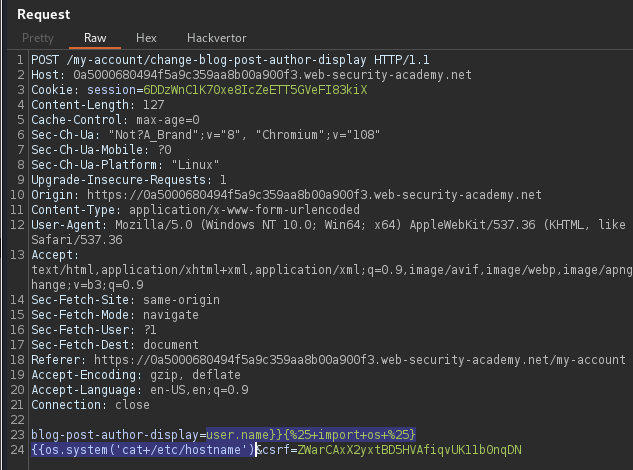Screen dimensions: 633x470
Task: Click the Referer header URL
Action: pos(360,360)
